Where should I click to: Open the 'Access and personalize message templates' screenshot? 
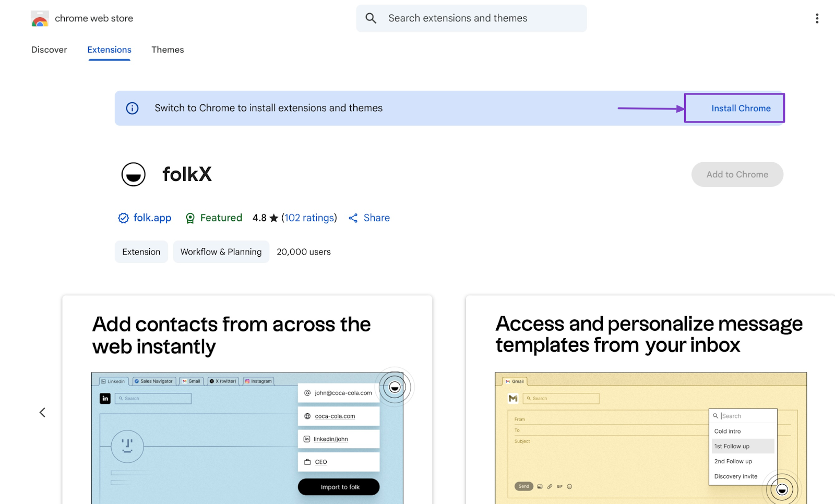[650, 400]
